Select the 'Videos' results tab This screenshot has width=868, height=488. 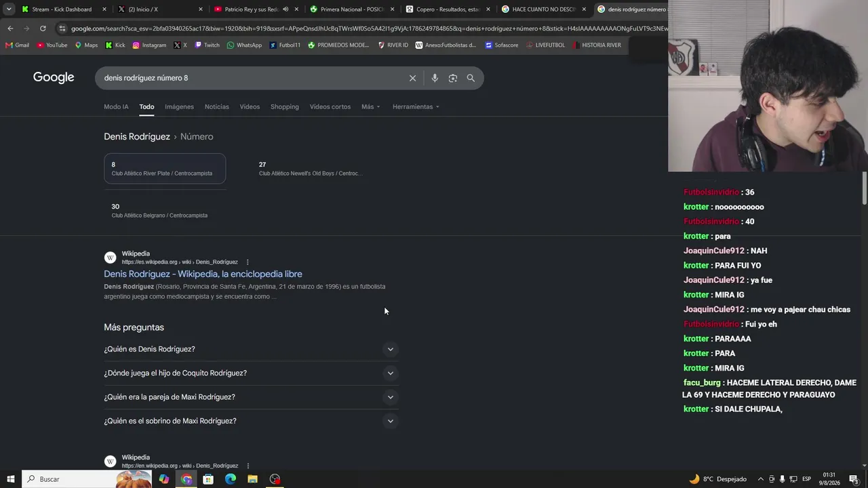coord(250,106)
